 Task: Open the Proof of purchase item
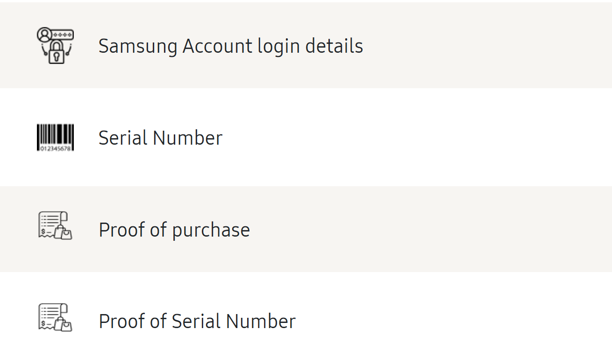point(174,230)
